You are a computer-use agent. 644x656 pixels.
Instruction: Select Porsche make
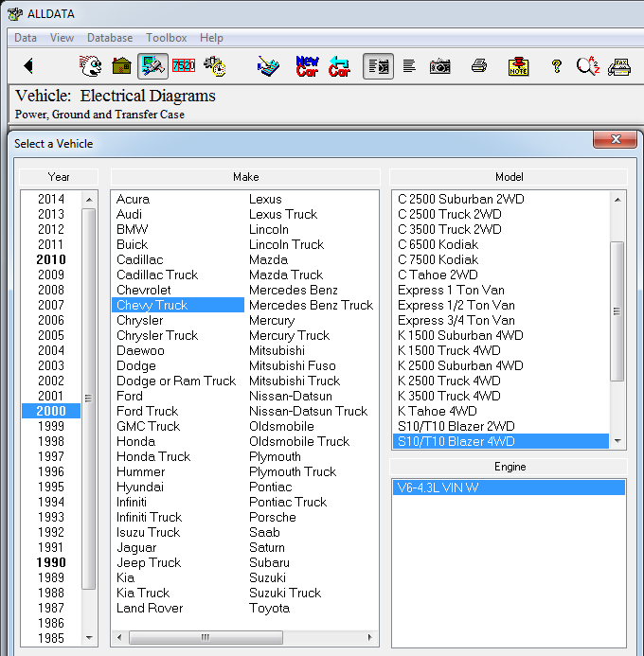[273, 517]
